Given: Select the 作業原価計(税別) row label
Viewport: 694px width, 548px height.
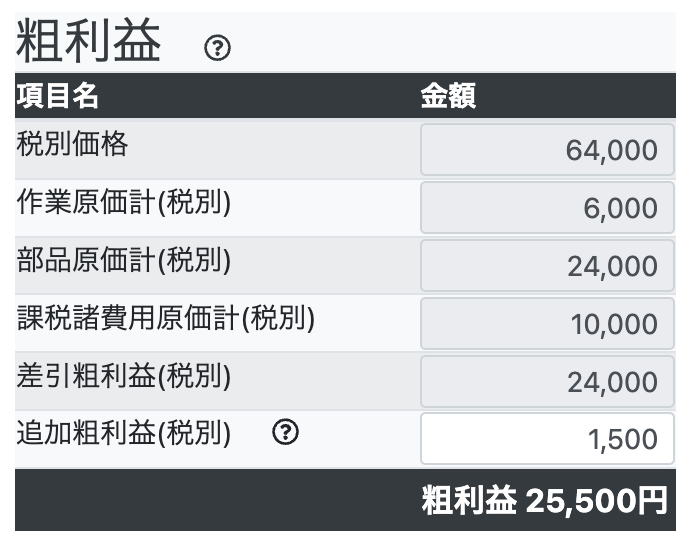Looking at the screenshot, I should [x=123, y=202].
